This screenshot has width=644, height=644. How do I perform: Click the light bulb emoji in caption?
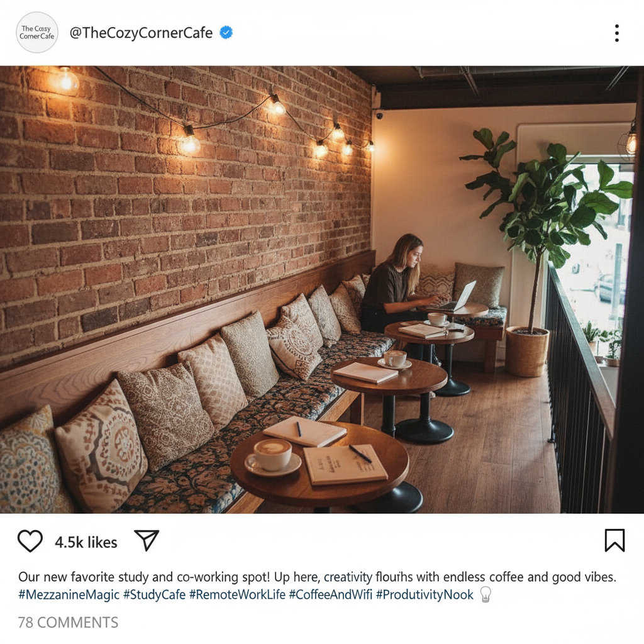pos(486,594)
